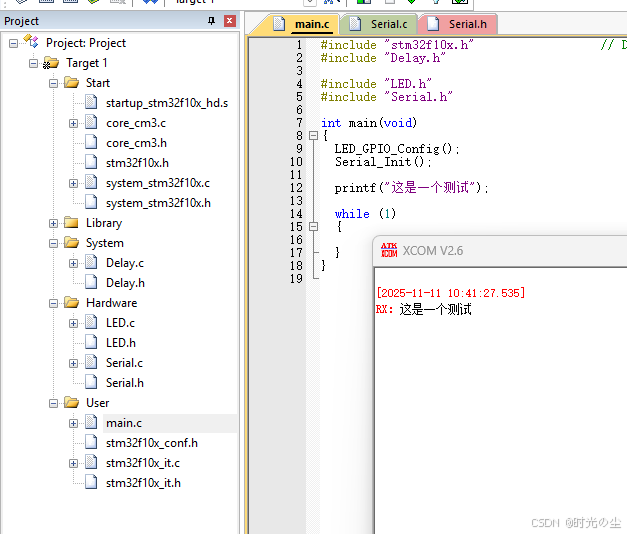Screen dimensions: 627x534
Task: Select Delay.c under System
Action: click(125, 263)
